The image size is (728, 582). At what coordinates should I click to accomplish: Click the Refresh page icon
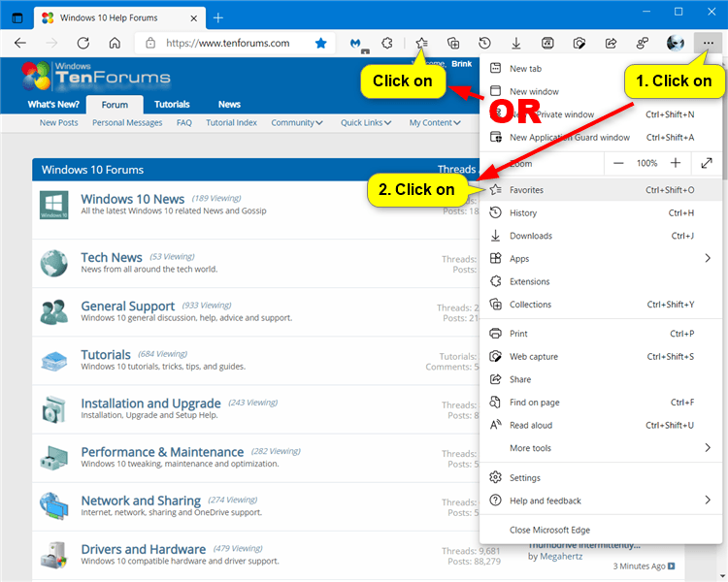[x=83, y=43]
